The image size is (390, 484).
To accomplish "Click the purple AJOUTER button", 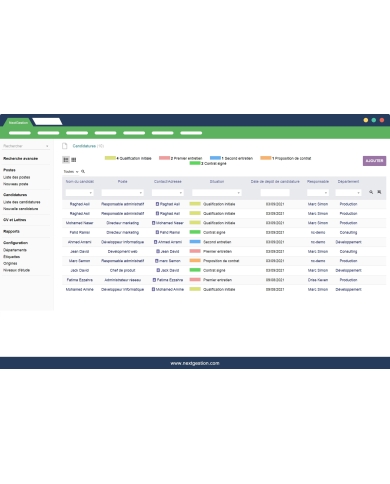I will (374, 161).
